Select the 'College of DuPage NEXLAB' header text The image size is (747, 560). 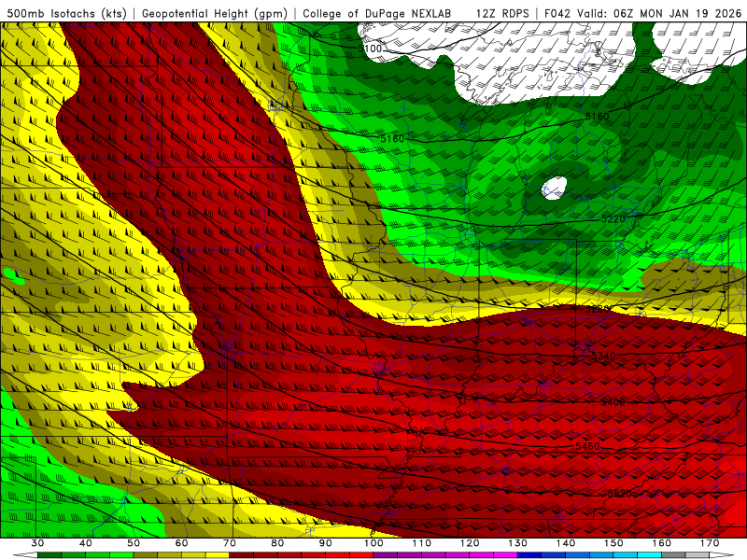tap(377, 14)
